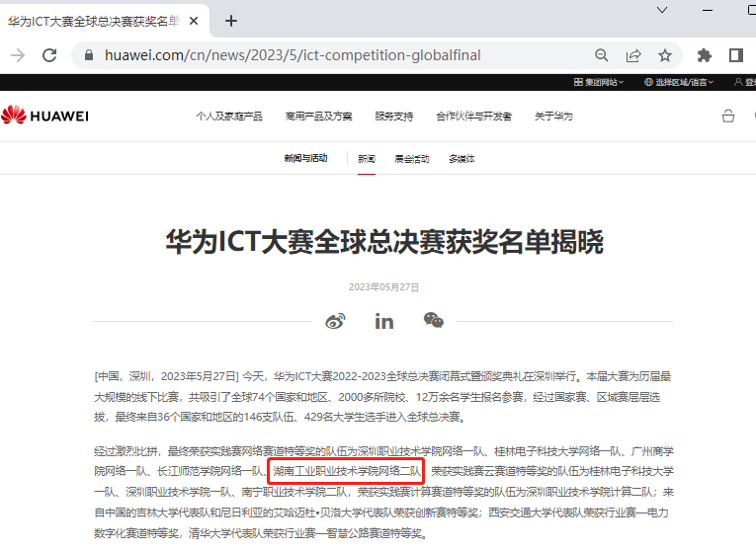The width and height of the screenshot is (756, 552).
Task: Close the 华为ICT大赛 browser tab
Action: (194, 21)
